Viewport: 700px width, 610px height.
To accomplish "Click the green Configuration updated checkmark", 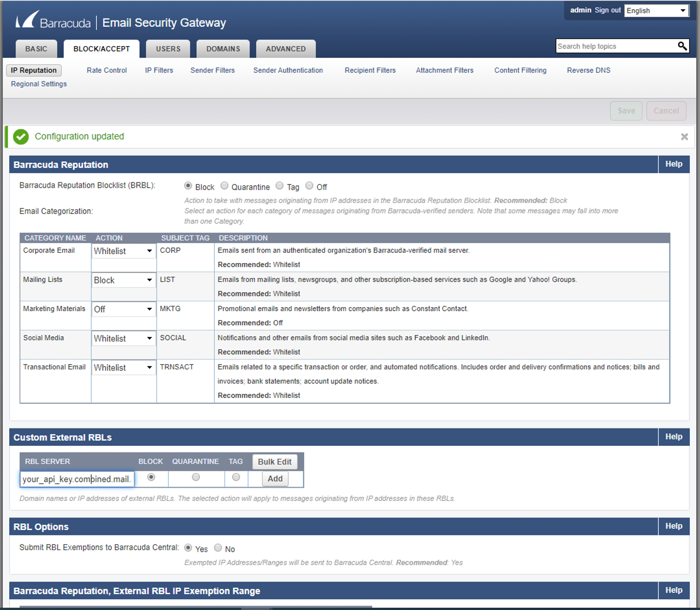I will [x=21, y=136].
